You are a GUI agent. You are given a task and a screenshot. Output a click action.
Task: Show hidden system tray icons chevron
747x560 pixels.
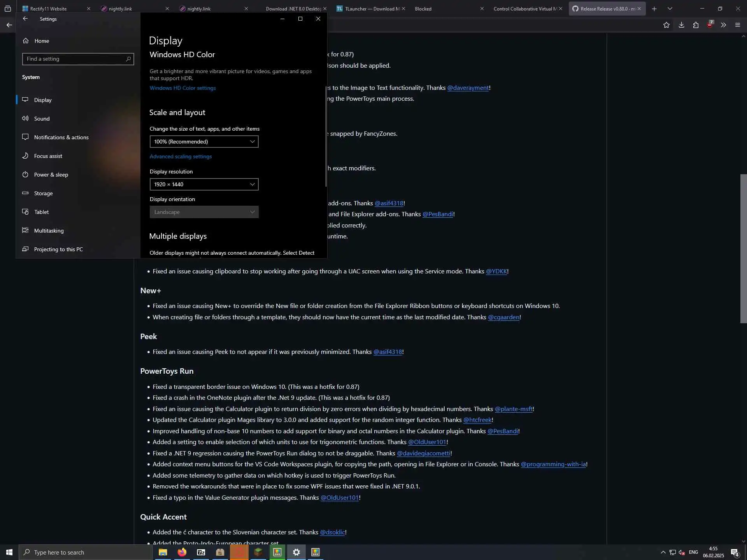click(x=663, y=552)
